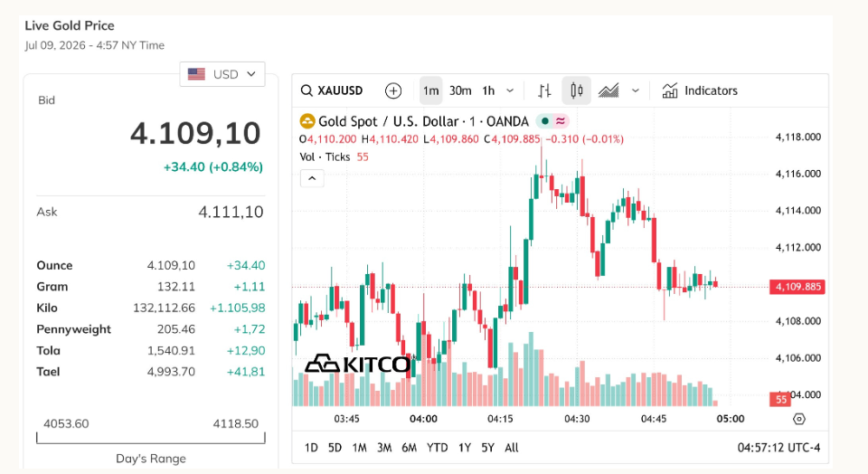Click the Kilo change +1.105,98
This screenshot has width=868, height=474.
click(237, 308)
